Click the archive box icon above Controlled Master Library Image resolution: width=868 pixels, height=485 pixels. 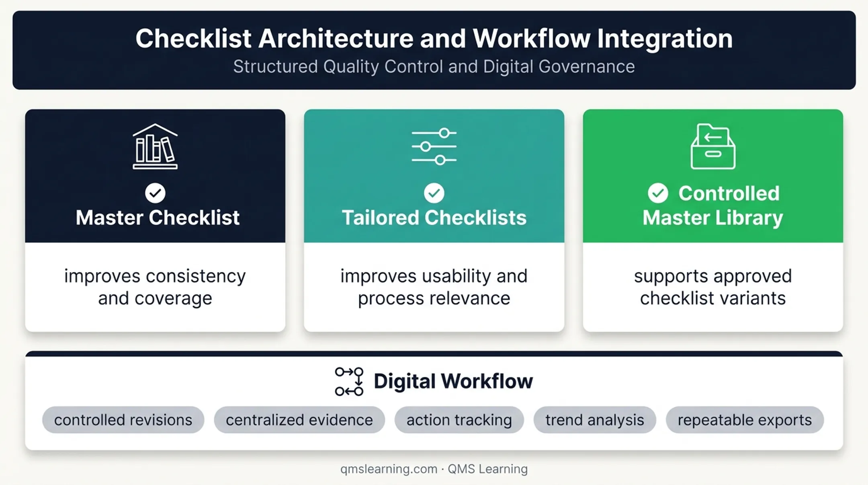click(x=713, y=146)
